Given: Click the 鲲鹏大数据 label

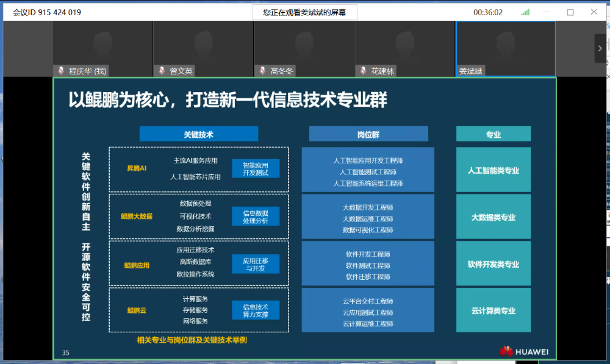Looking at the screenshot, I should 137,216.
